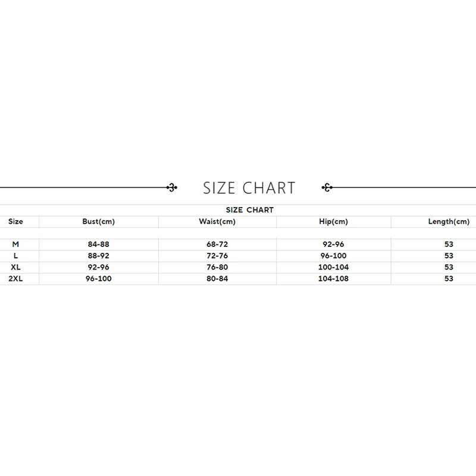Viewport: 476px width, 476px height.
Task: Click the 2XL size row label
Action: (16, 278)
